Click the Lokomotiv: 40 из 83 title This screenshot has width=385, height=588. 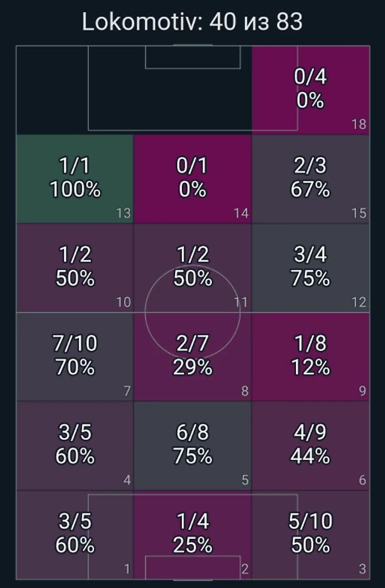coord(192,21)
